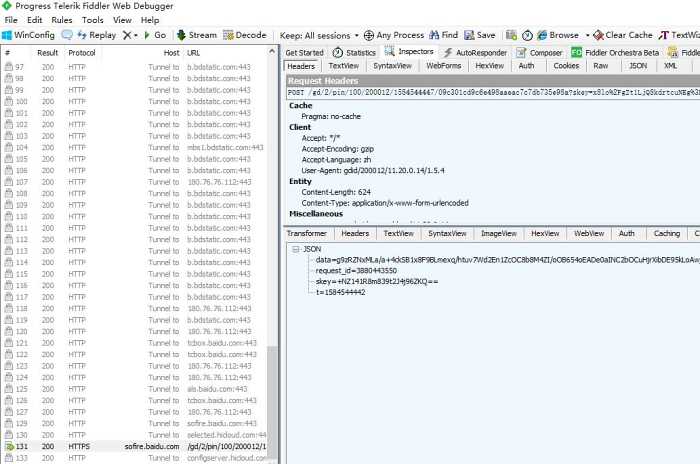The image size is (700, 464).
Task: Sort sessions by the URL column
Action: (x=193, y=53)
